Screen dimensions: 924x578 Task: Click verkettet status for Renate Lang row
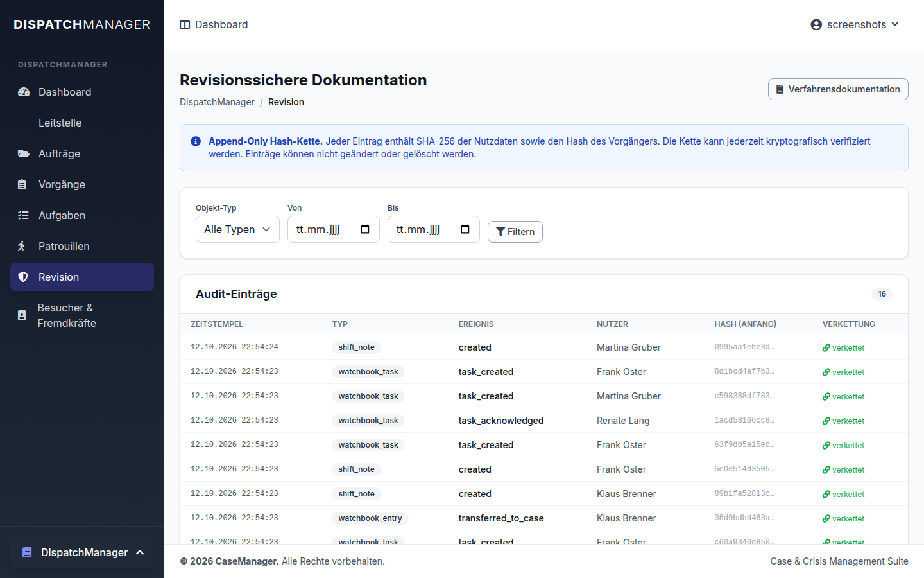click(x=843, y=421)
